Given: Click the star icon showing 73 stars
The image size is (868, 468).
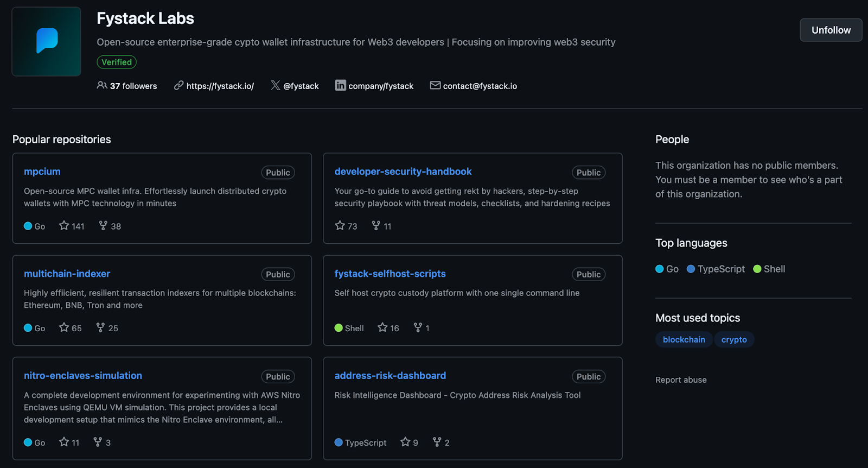Looking at the screenshot, I should coord(340,225).
